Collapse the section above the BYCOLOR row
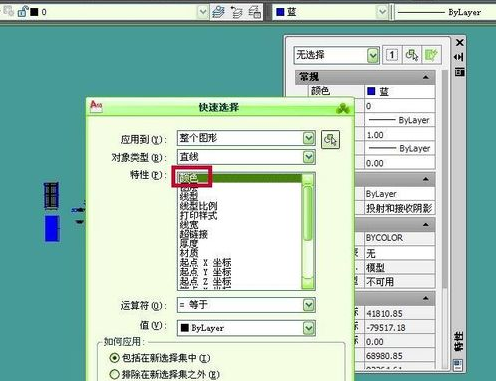The height and width of the screenshot is (381, 496). pos(426,224)
